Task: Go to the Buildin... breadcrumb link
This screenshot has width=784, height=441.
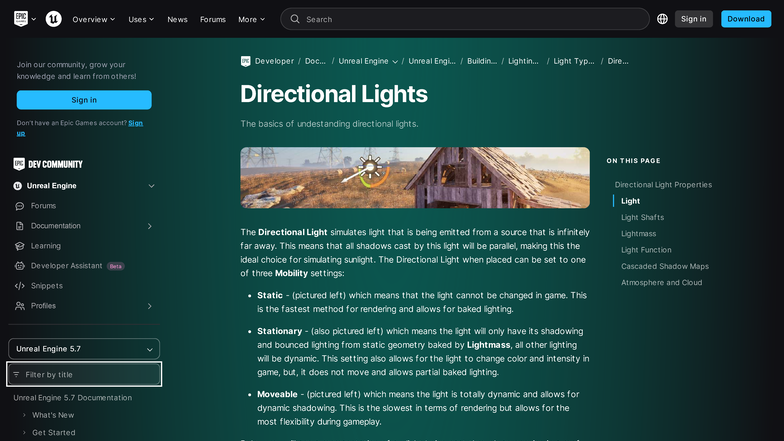Action: tap(482, 61)
